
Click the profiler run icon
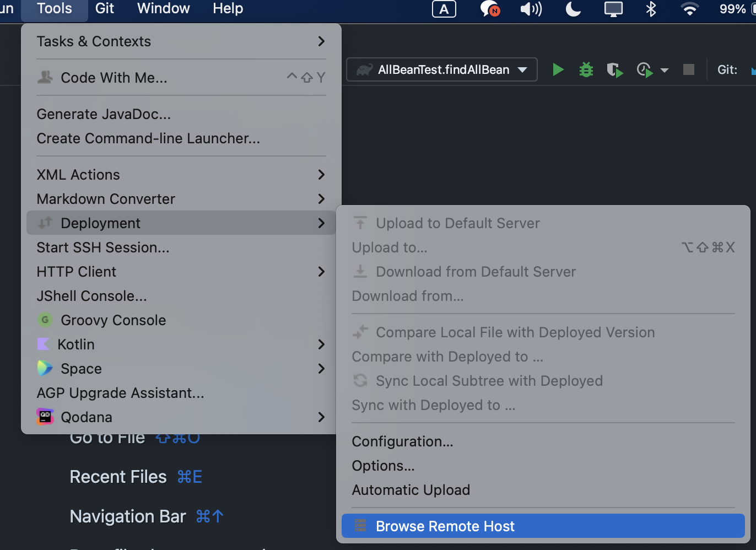click(x=644, y=70)
